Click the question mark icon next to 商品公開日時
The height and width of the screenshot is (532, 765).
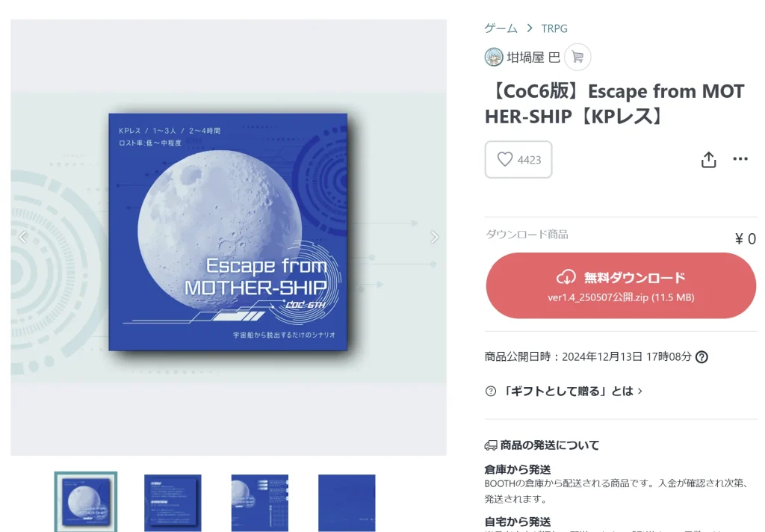click(701, 357)
